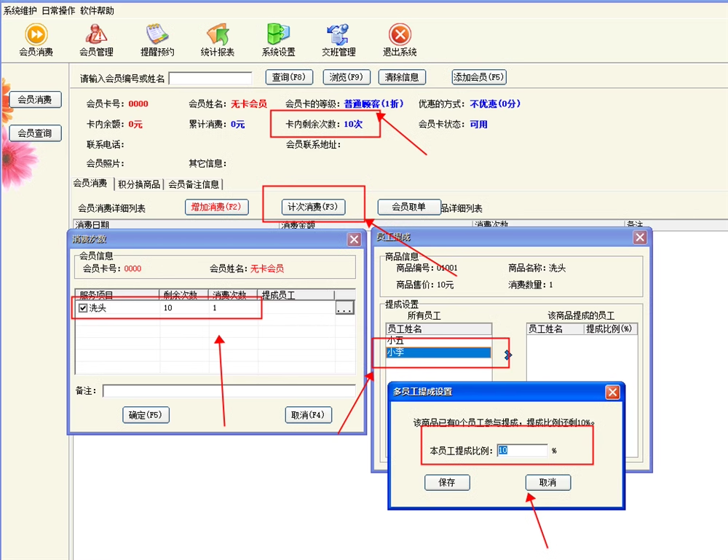
Task: Switch to the 积分换商品 tab
Action: click(x=139, y=184)
